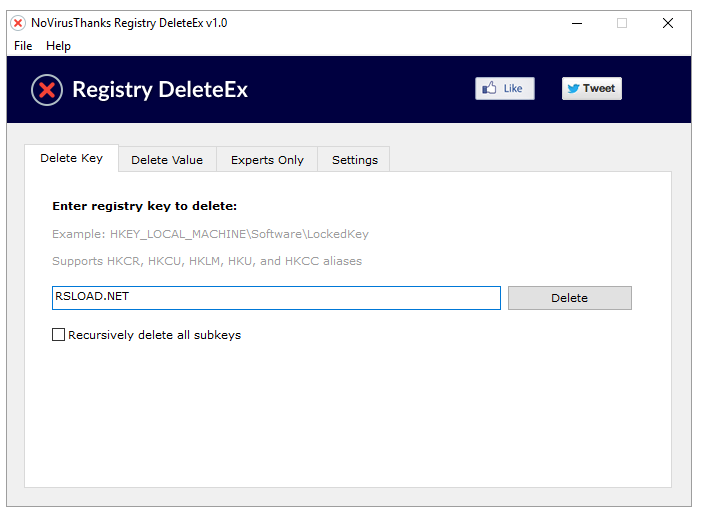Click the red X app icon in title bar
The height and width of the screenshot is (520, 708).
click(x=18, y=23)
